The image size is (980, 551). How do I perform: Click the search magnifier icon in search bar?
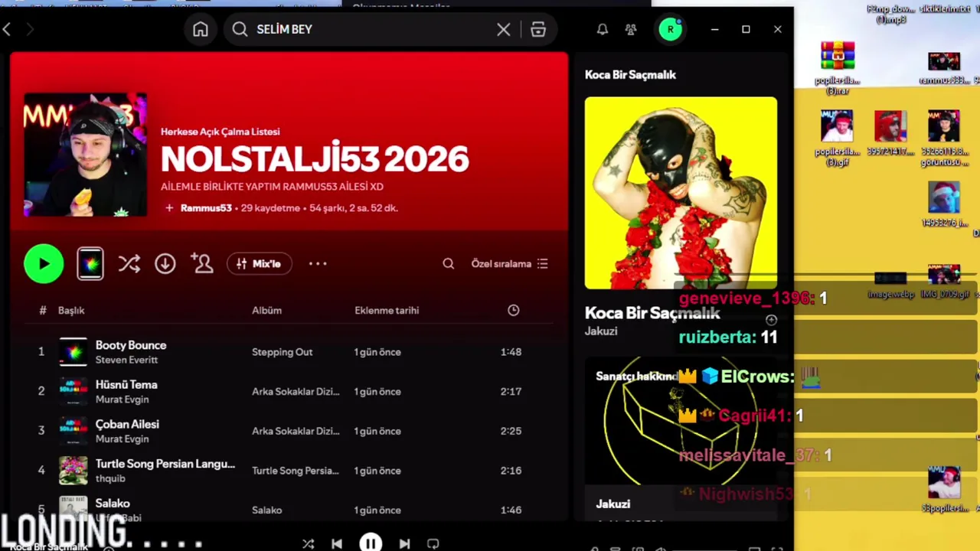click(240, 29)
